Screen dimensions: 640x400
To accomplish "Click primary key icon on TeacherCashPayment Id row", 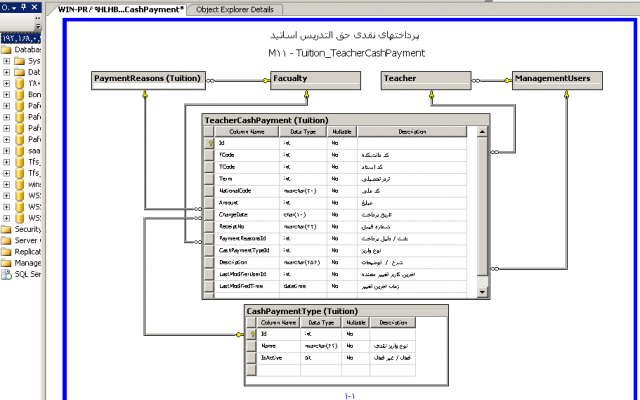I will click(210, 143).
